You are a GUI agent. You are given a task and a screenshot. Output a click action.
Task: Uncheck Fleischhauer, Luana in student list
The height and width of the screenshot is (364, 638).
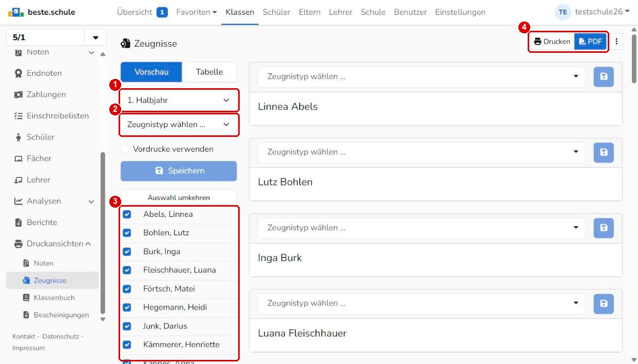pos(127,270)
